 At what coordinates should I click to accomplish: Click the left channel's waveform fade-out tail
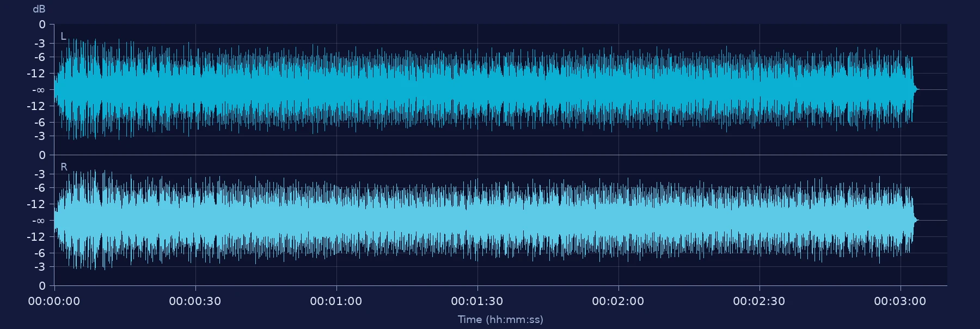click(x=916, y=89)
